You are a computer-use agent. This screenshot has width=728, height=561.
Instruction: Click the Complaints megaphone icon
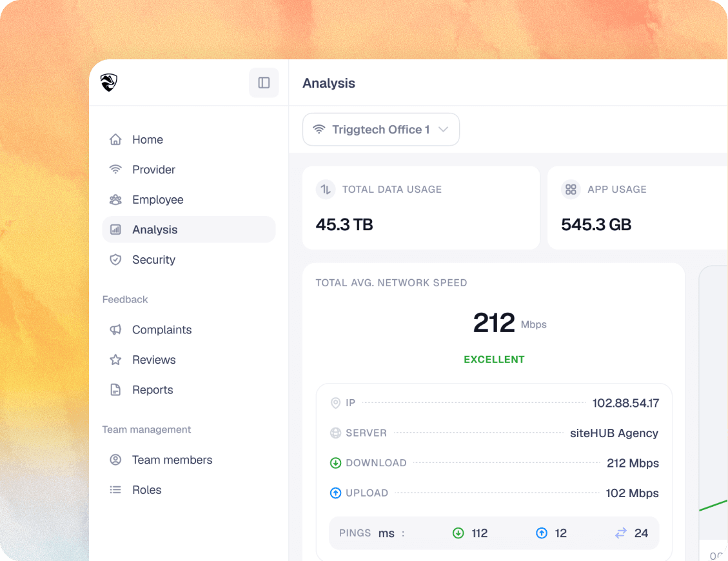coord(115,330)
